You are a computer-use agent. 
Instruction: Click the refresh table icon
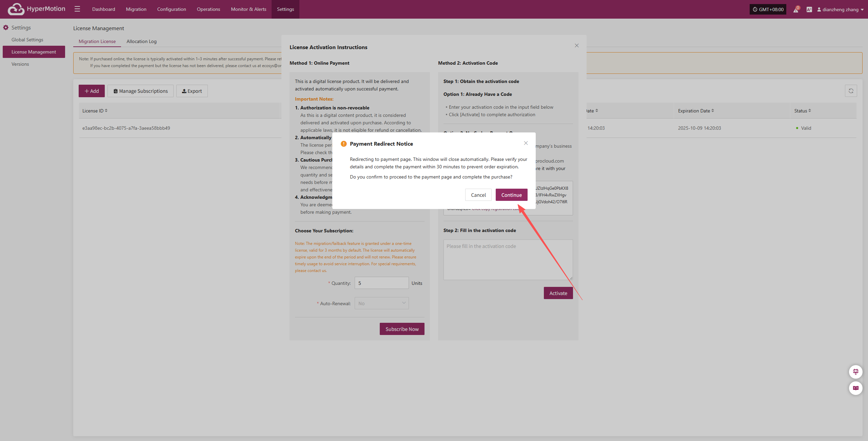point(851,91)
